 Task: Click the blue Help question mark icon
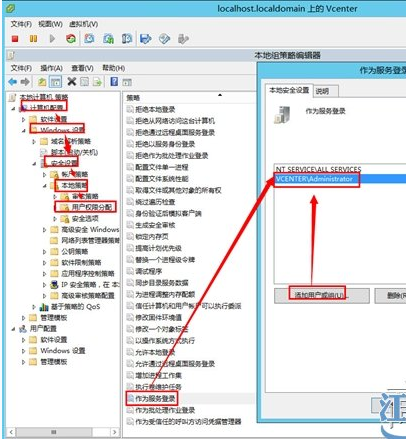coord(114,81)
